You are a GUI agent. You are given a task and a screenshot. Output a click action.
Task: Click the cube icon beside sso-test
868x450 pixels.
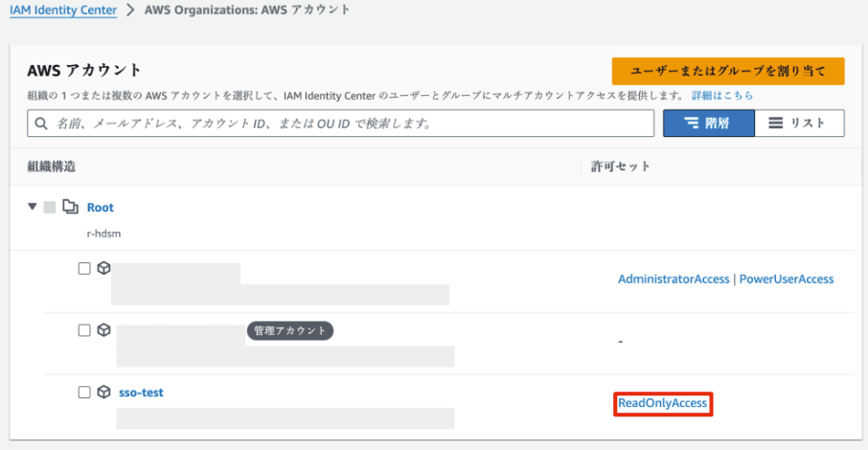pos(103,392)
